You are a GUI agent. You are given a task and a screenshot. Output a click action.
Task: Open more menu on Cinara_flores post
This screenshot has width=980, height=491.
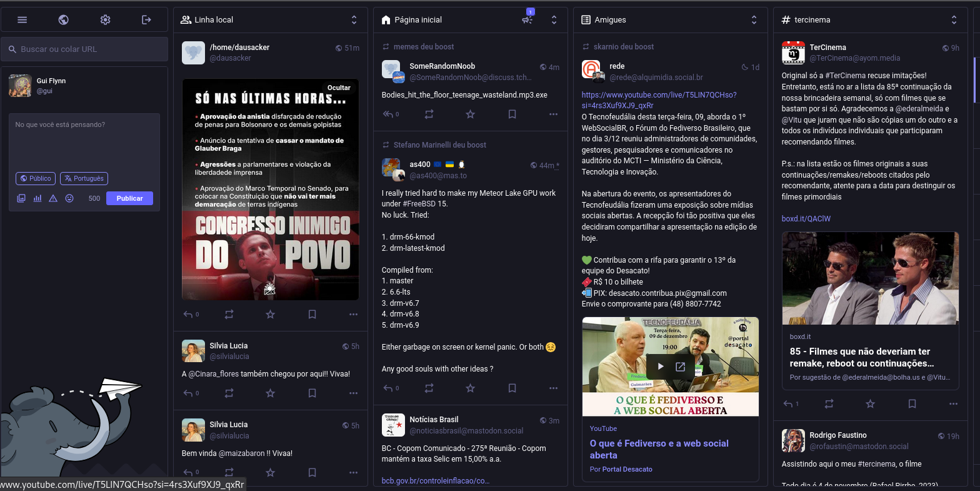point(353,393)
